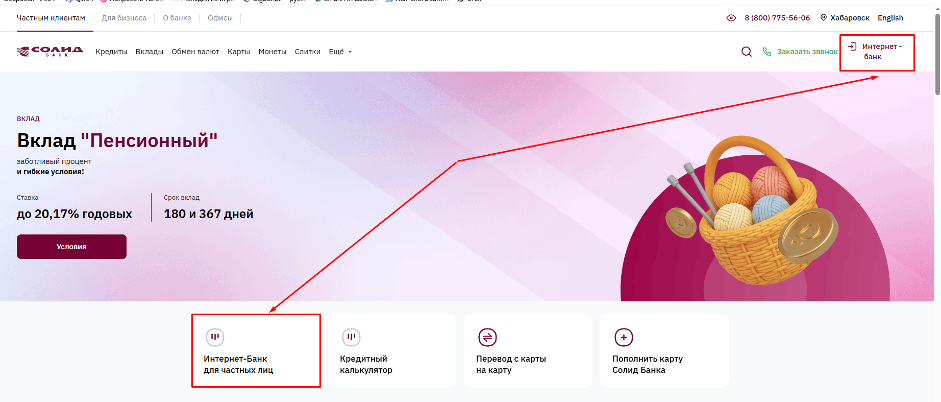Image resolution: width=941 pixels, height=402 pixels.
Task: Open the search magnifier icon
Action: 746,51
